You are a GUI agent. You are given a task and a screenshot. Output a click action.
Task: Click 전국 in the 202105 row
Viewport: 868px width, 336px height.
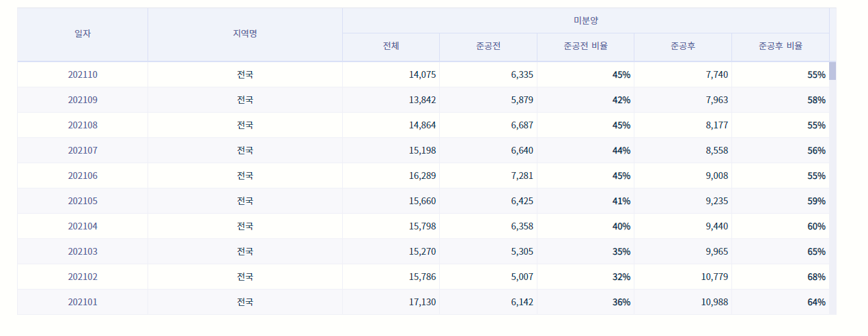pyautogui.click(x=245, y=201)
